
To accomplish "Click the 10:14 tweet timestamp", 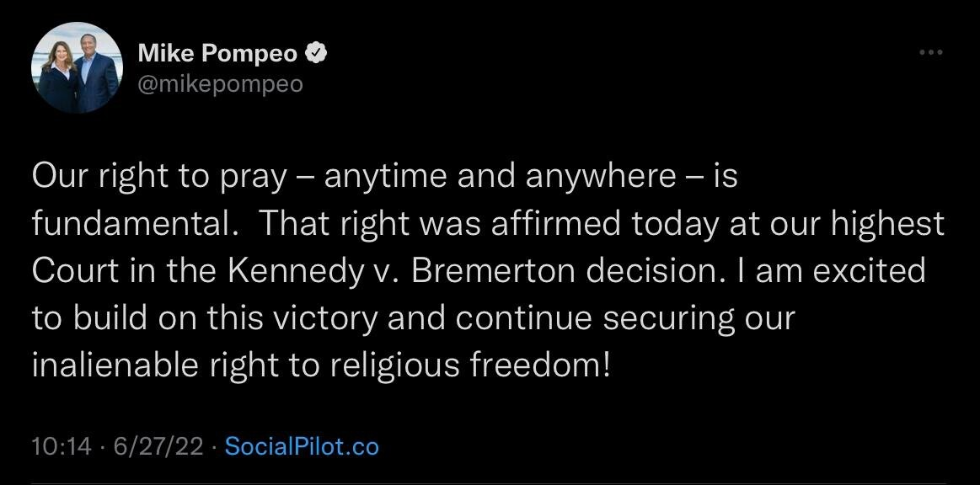I will click(x=61, y=445).
